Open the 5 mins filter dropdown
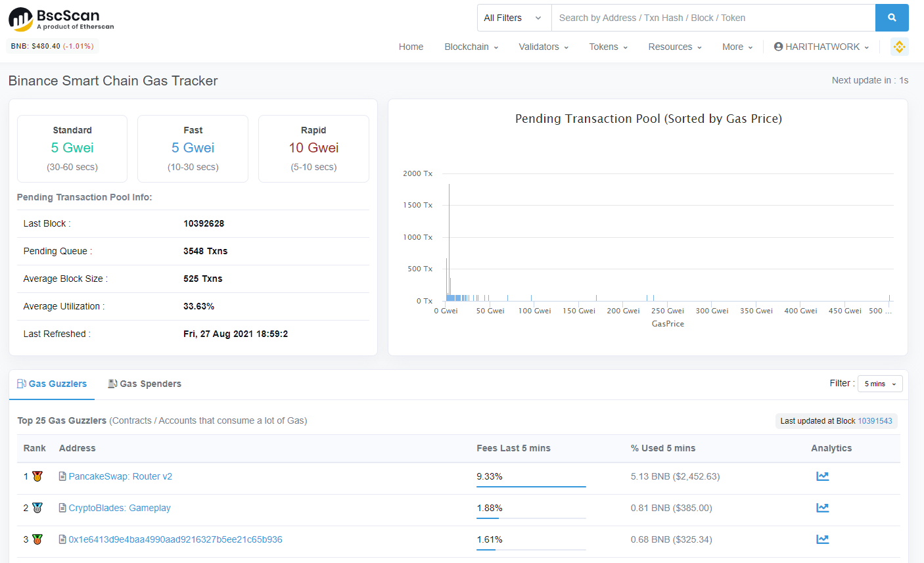This screenshot has height=563, width=924. click(880, 384)
